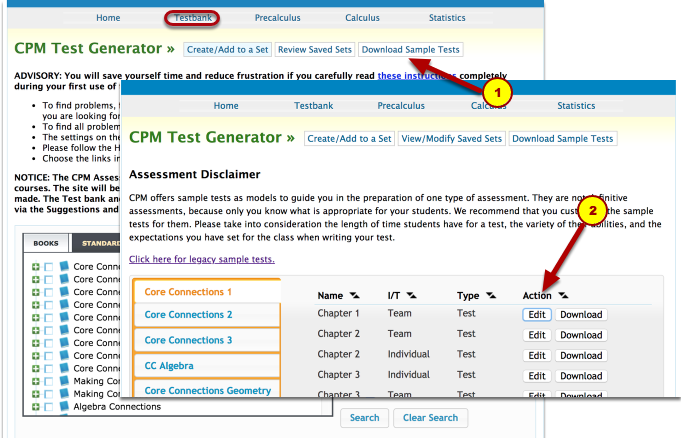Click View/Modify Saved Sets button
681x438 pixels.
[x=452, y=139]
